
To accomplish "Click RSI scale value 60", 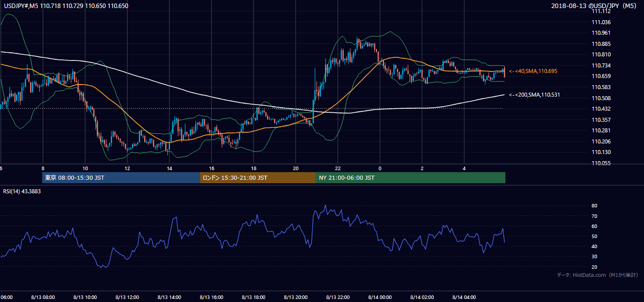I will [x=595, y=226].
